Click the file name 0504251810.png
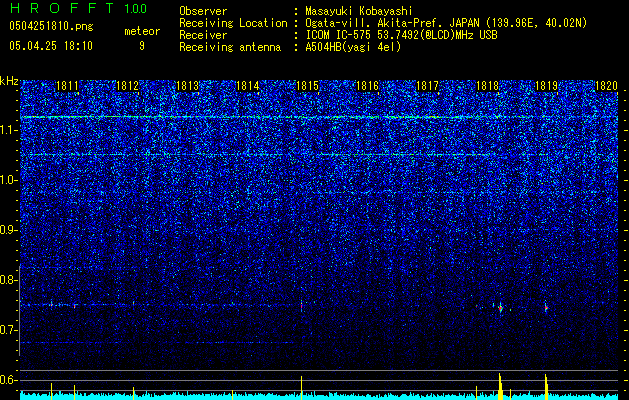The height and width of the screenshot is (400, 629). pyautogui.click(x=51, y=26)
